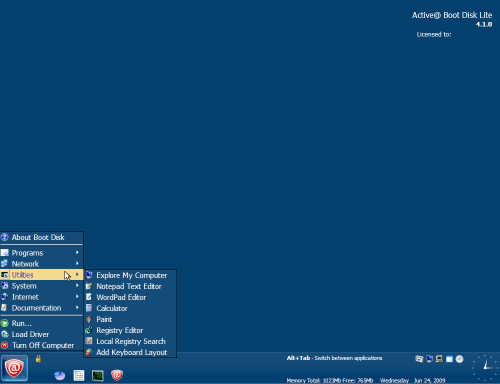
Task: Click the light blue square tray icon
Action: coord(449,359)
